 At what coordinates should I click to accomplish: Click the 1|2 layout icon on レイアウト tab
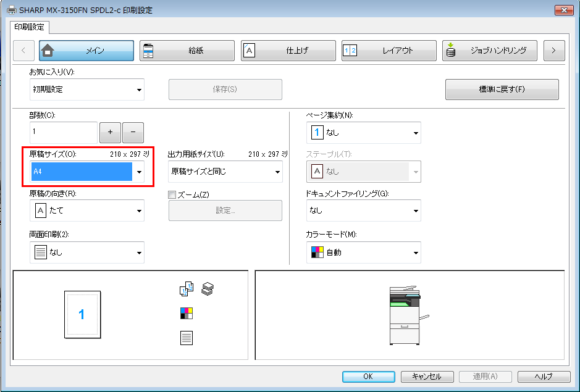pos(350,51)
